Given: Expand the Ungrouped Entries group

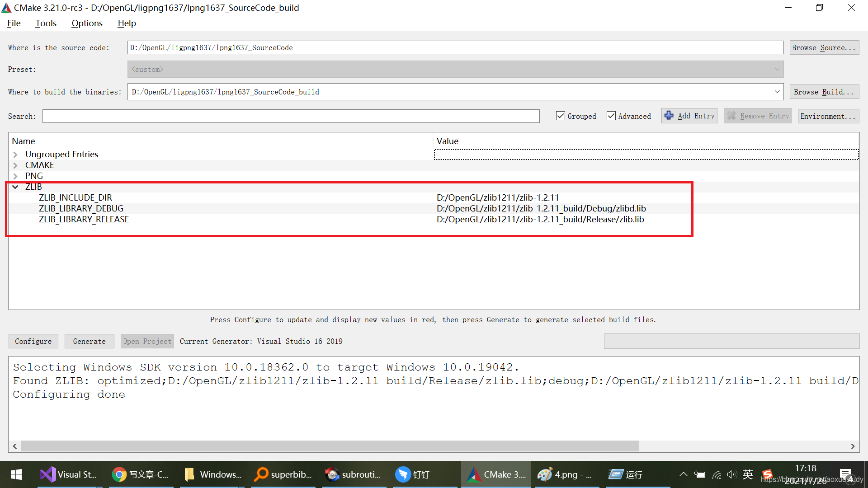Looking at the screenshot, I should 15,155.
